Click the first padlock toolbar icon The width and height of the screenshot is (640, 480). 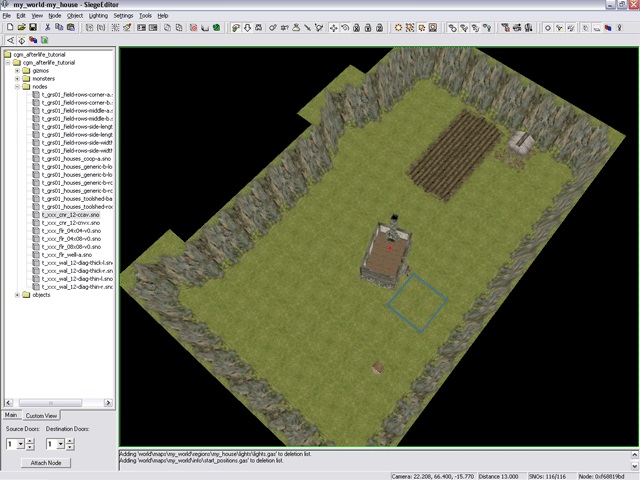356,28
